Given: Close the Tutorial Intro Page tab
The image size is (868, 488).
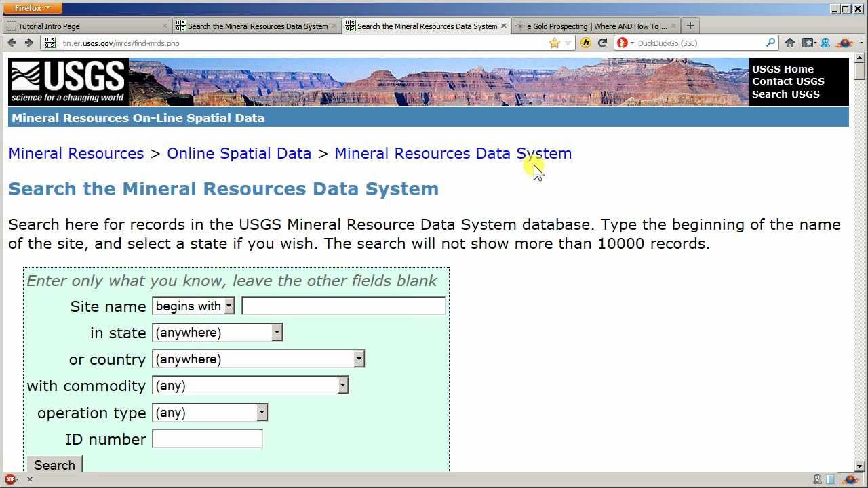Looking at the screenshot, I should point(165,26).
